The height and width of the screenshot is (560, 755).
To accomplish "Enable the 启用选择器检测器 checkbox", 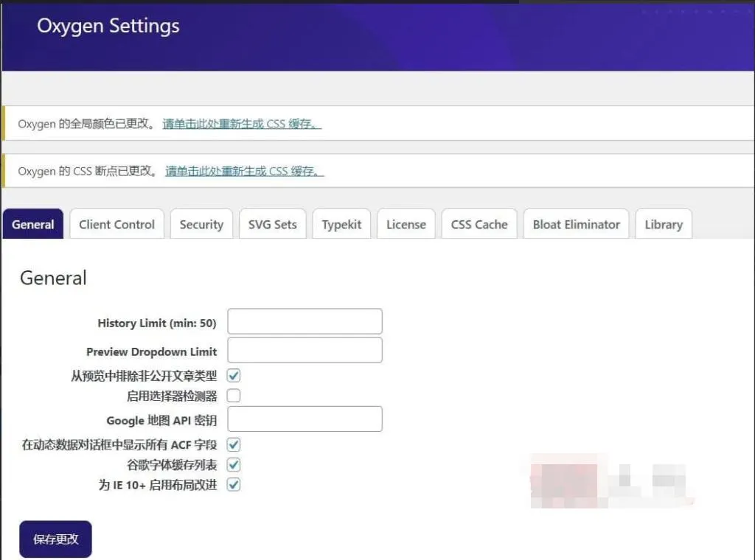I will (234, 396).
